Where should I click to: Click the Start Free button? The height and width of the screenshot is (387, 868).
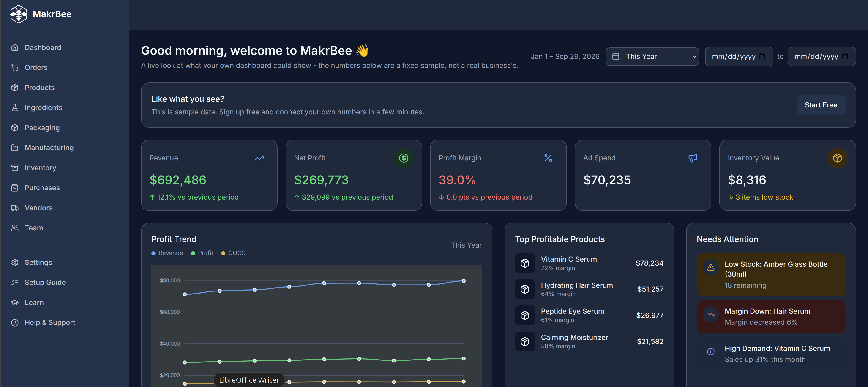821,105
